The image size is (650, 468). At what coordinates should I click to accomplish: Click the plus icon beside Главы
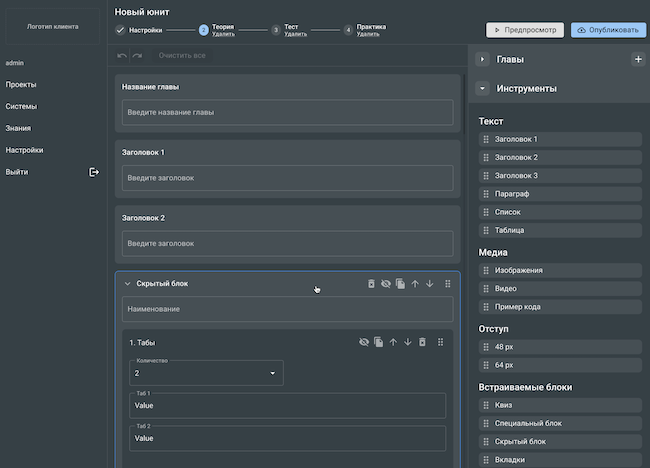[x=638, y=60]
